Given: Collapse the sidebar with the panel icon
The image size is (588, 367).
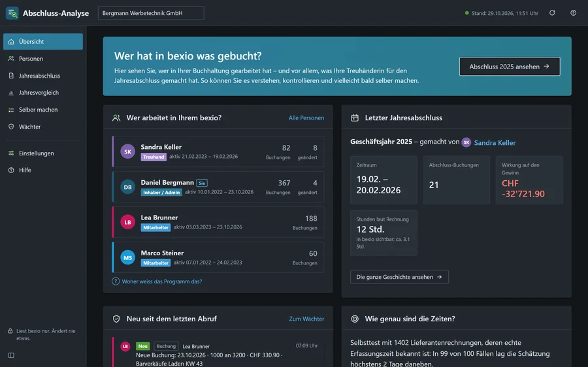Looking at the screenshot, I should (x=11, y=355).
